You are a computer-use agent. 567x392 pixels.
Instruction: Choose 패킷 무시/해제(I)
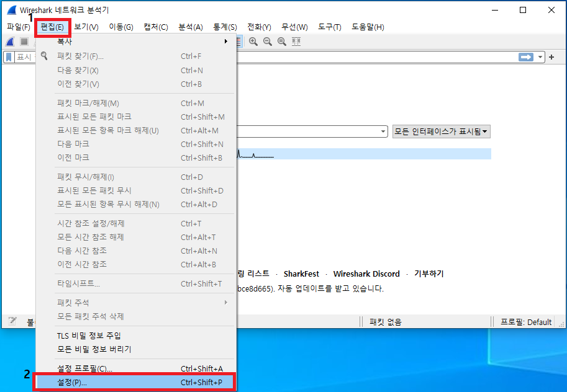[x=136, y=177]
